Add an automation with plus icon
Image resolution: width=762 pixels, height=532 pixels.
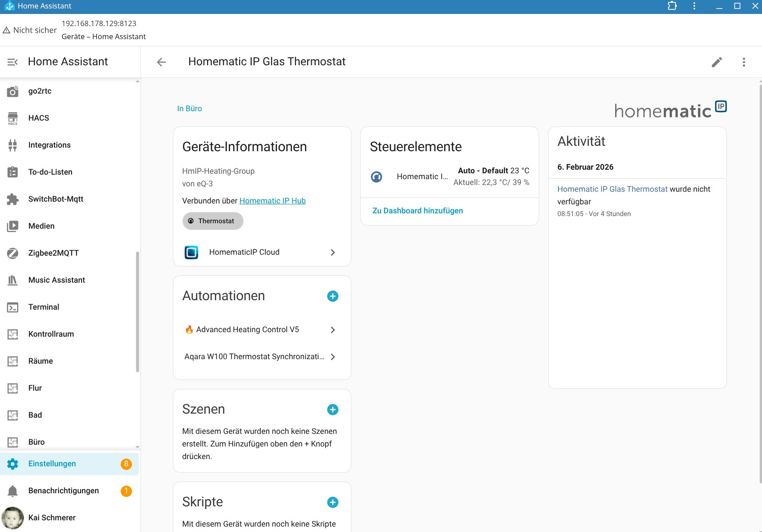click(x=333, y=296)
